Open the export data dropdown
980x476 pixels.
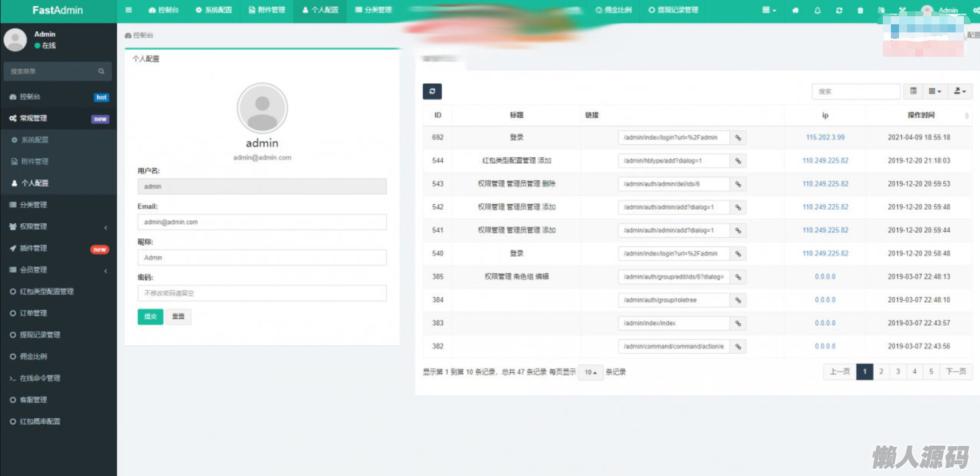pos(959,91)
